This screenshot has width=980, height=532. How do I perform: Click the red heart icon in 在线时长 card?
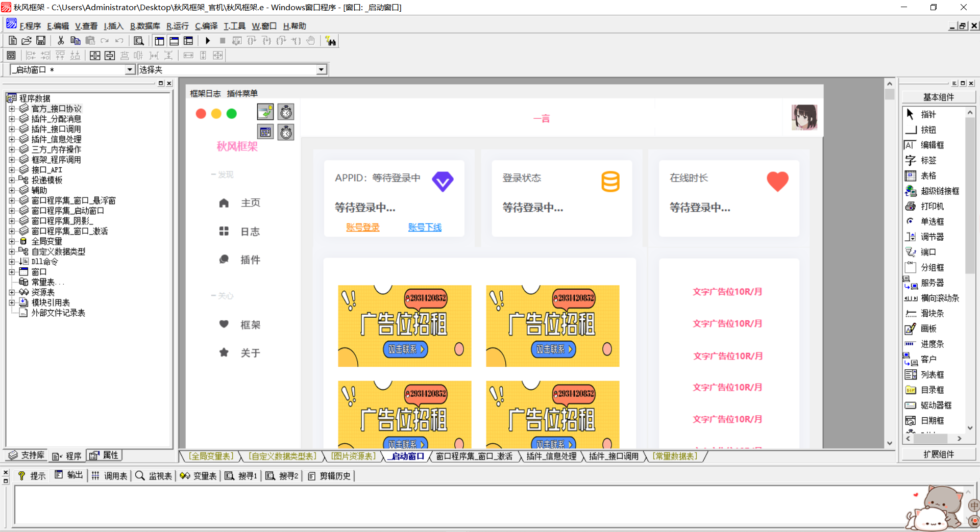tap(777, 182)
